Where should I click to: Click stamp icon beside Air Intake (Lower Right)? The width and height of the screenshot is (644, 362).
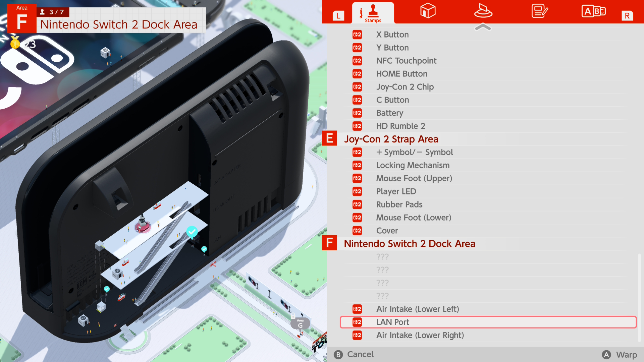point(357,335)
